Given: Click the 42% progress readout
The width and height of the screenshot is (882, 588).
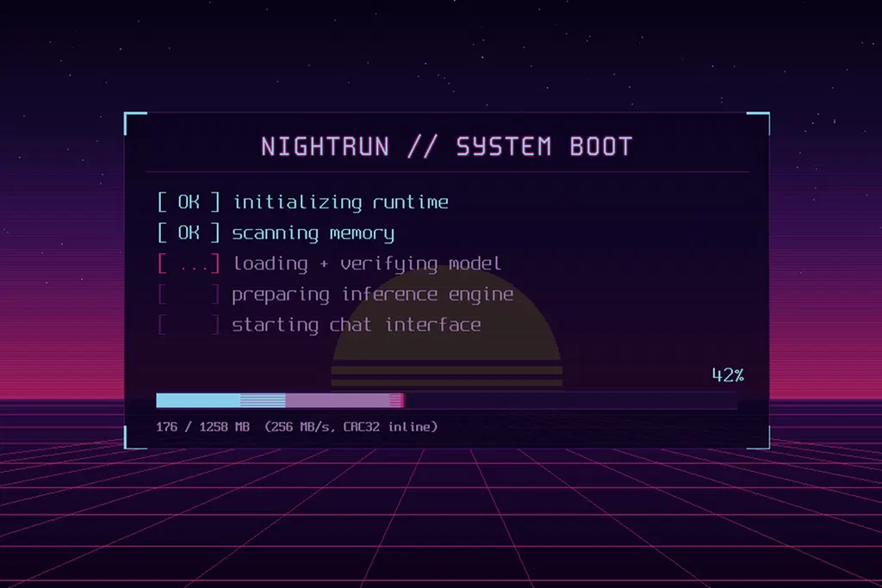Looking at the screenshot, I should click(728, 375).
